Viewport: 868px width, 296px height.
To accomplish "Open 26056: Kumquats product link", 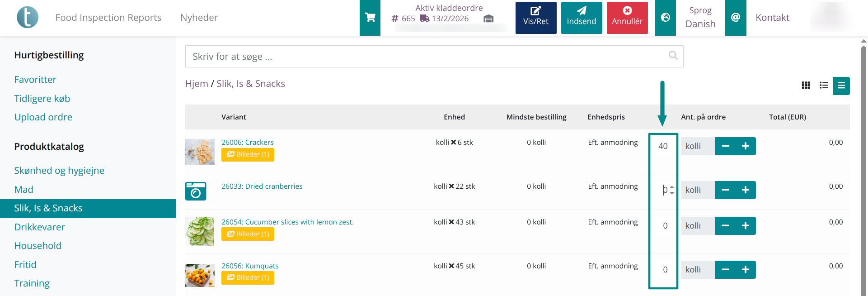I will [250, 266].
